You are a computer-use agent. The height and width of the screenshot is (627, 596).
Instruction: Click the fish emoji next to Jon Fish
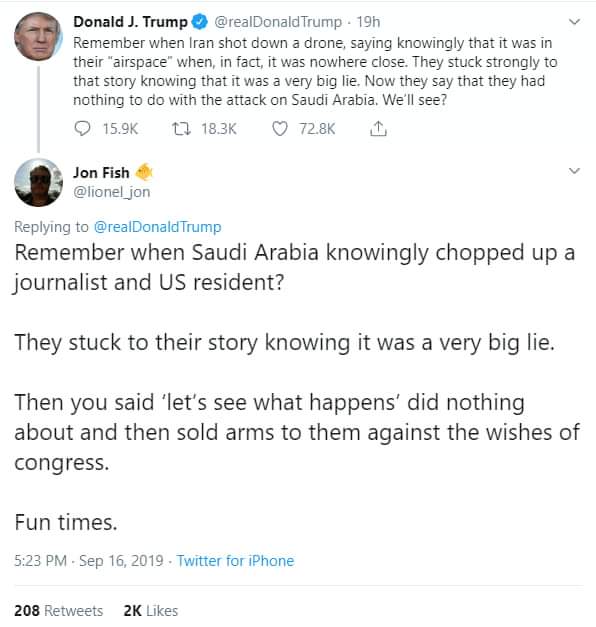(x=144, y=172)
